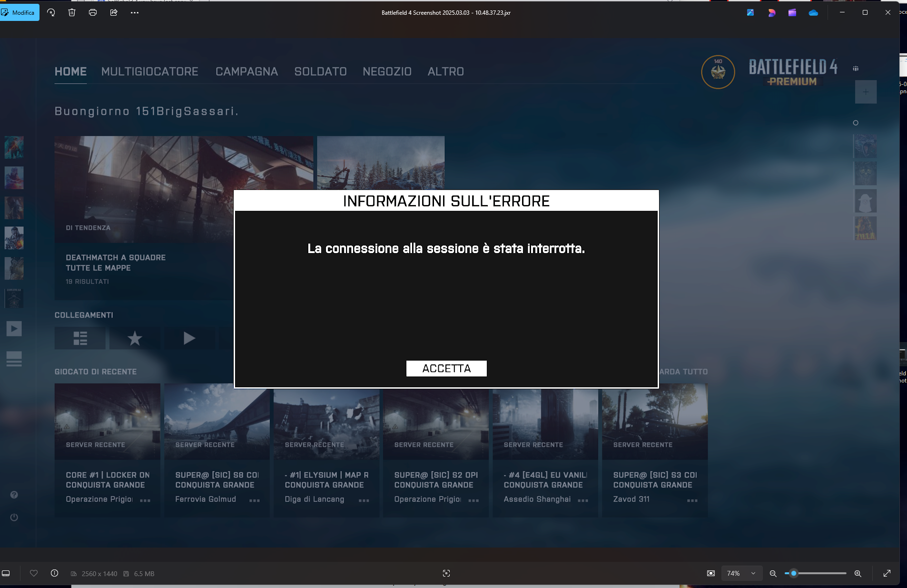Click the visual search scan icon
This screenshot has height=588, width=907.
pos(446,573)
